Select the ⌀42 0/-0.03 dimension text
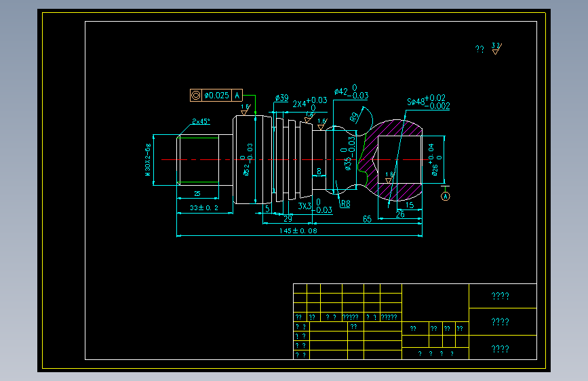This screenshot has height=381, width=588. point(351,92)
